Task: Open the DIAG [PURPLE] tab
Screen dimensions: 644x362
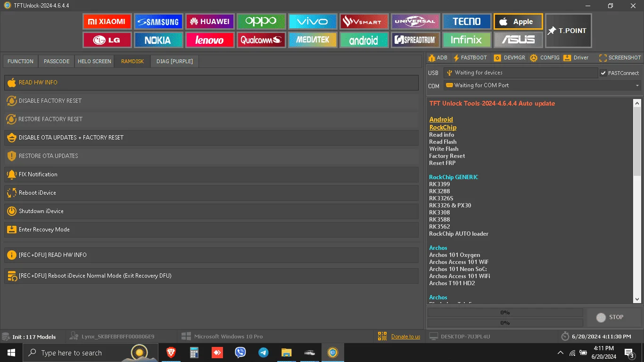Action: point(174,61)
